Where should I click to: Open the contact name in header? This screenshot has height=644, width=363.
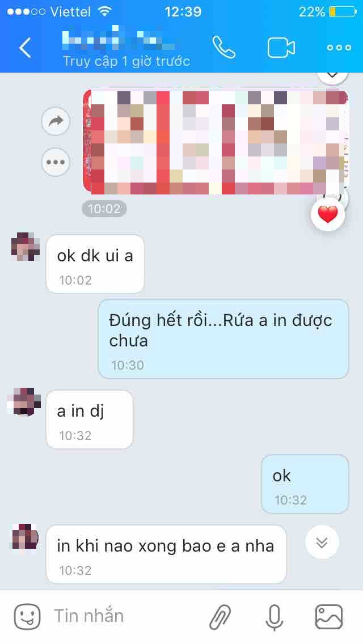119,40
